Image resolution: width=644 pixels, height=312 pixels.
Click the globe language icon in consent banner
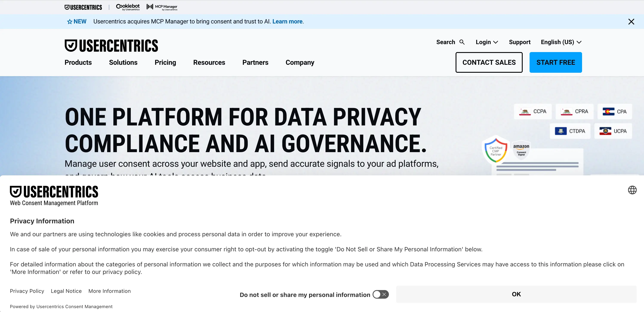632,190
